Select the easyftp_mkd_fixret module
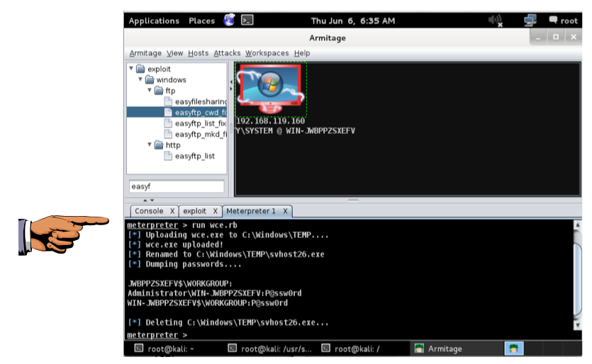The width and height of the screenshot is (592, 364). pyautogui.click(x=201, y=135)
